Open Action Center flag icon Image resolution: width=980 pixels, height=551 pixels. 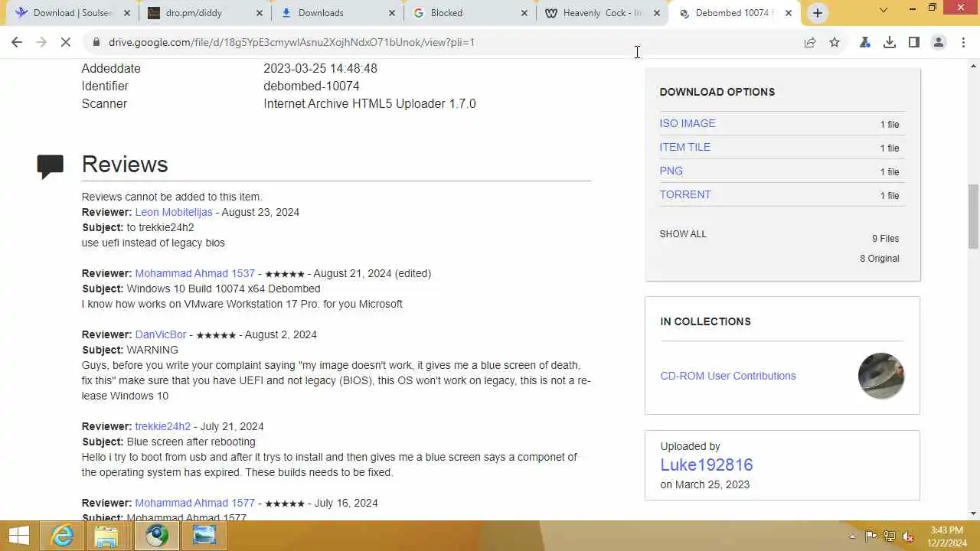[871, 536]
